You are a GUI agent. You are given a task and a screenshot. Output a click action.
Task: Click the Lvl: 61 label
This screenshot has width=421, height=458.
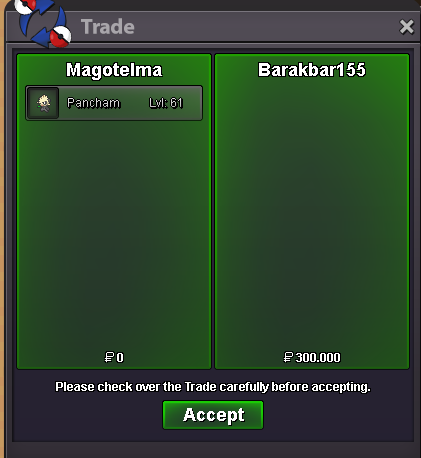point(166,103)
